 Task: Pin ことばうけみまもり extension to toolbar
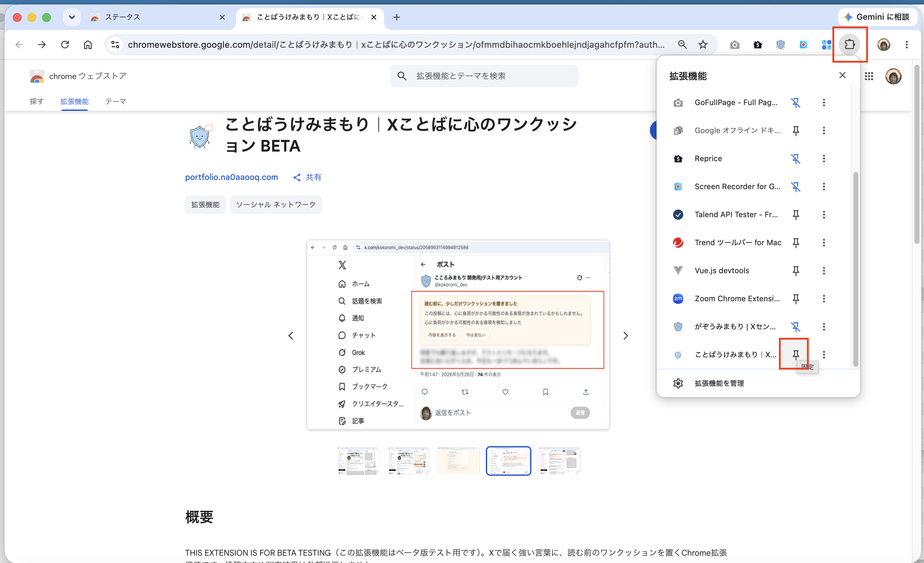795,354
